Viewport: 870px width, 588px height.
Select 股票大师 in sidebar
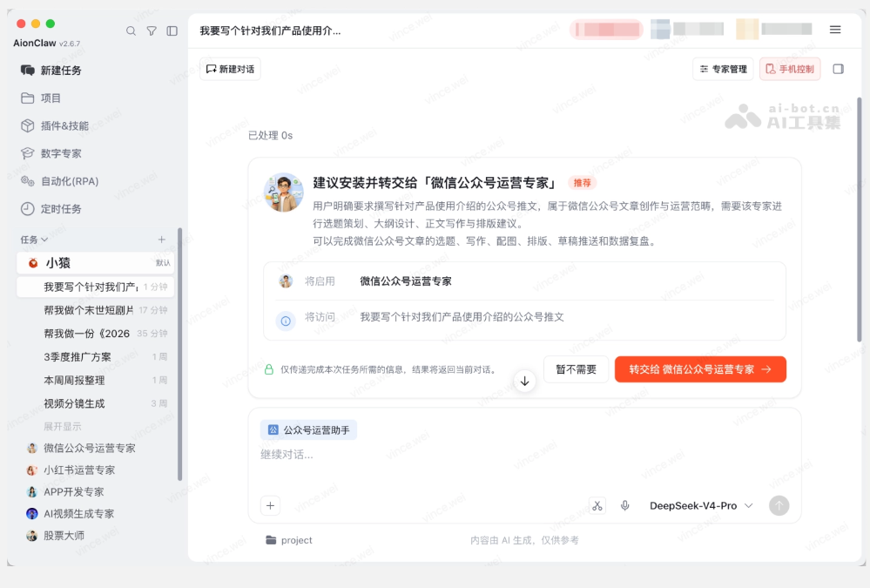56,535
